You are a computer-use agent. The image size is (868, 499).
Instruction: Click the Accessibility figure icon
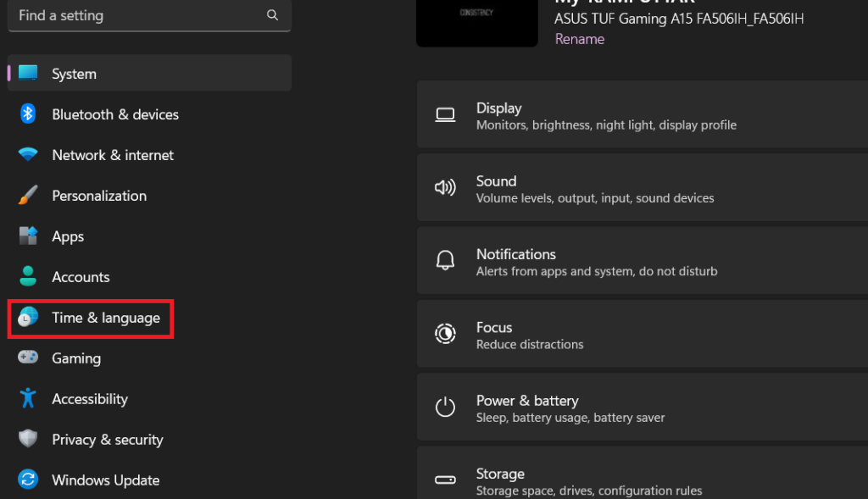(x=28, y=399)
